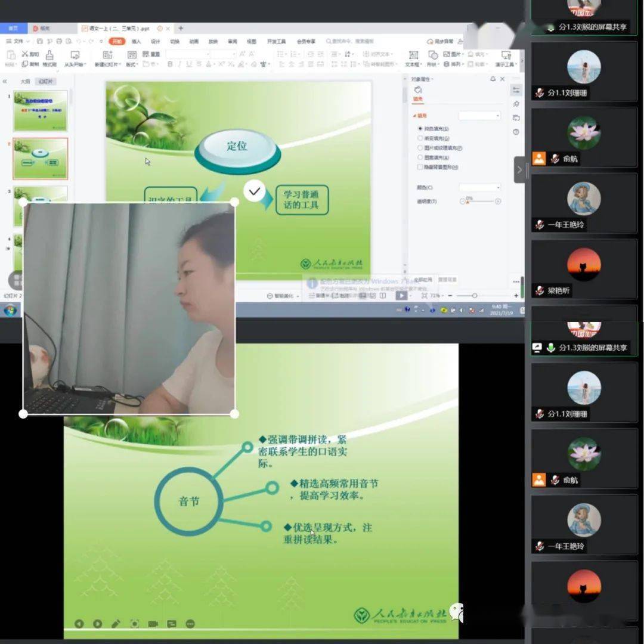Screen dimensions: 644x644
Task: Collapse the 填充 section triangle
Action: point(414,116)
